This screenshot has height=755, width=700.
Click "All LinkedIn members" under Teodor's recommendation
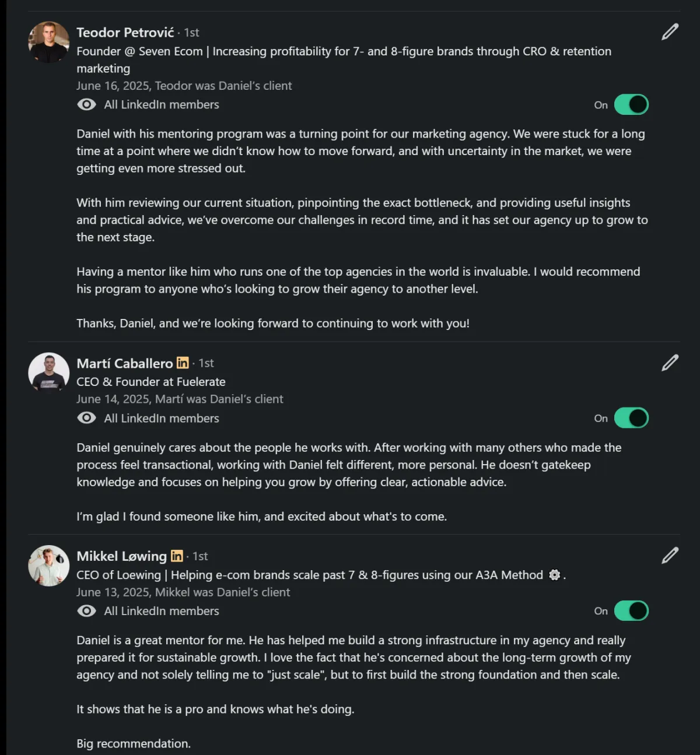click(x=162, y=105)
